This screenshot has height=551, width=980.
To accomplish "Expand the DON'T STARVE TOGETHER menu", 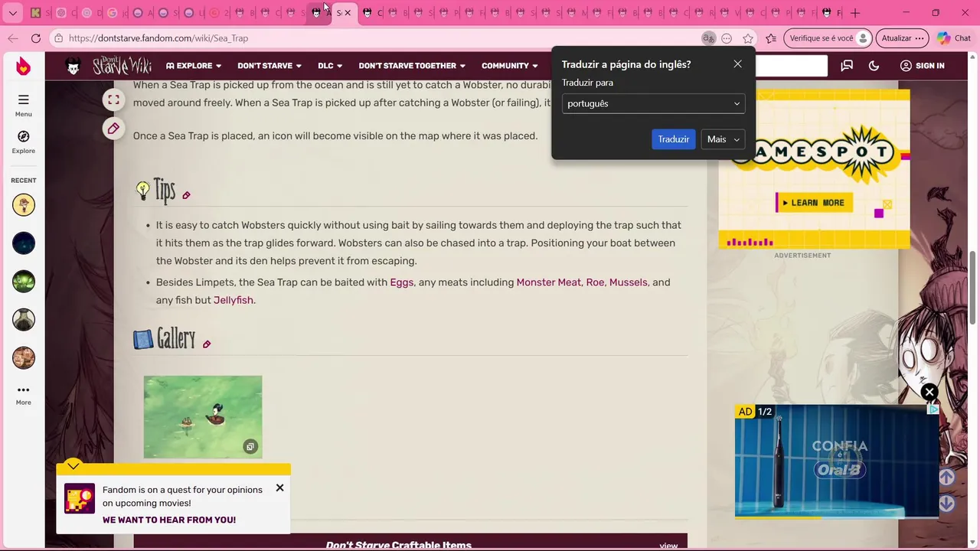I will 412,66.
